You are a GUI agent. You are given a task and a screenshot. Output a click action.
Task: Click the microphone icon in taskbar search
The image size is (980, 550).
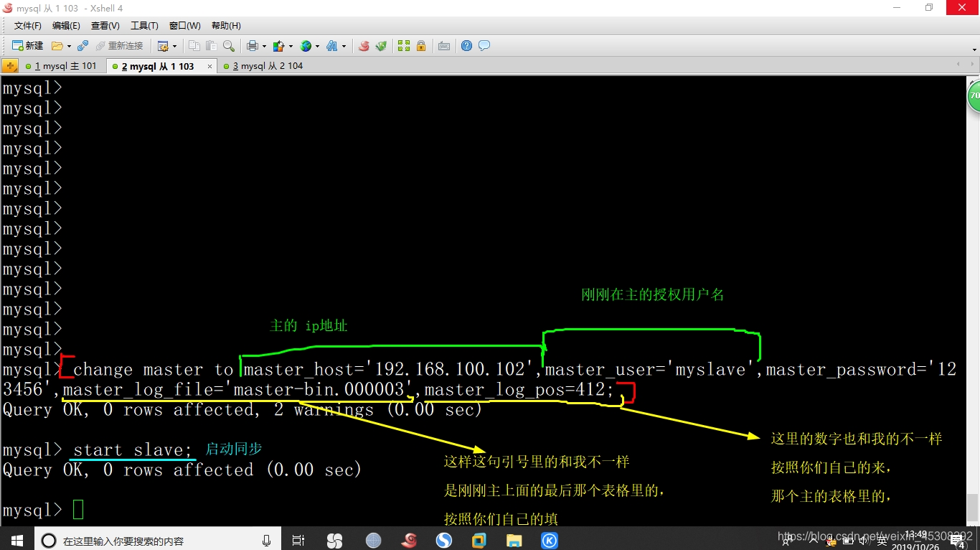[x=266, y=540]
